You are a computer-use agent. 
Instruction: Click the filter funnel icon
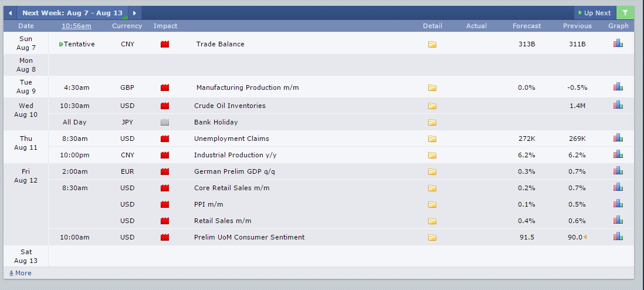coord(625,13)
